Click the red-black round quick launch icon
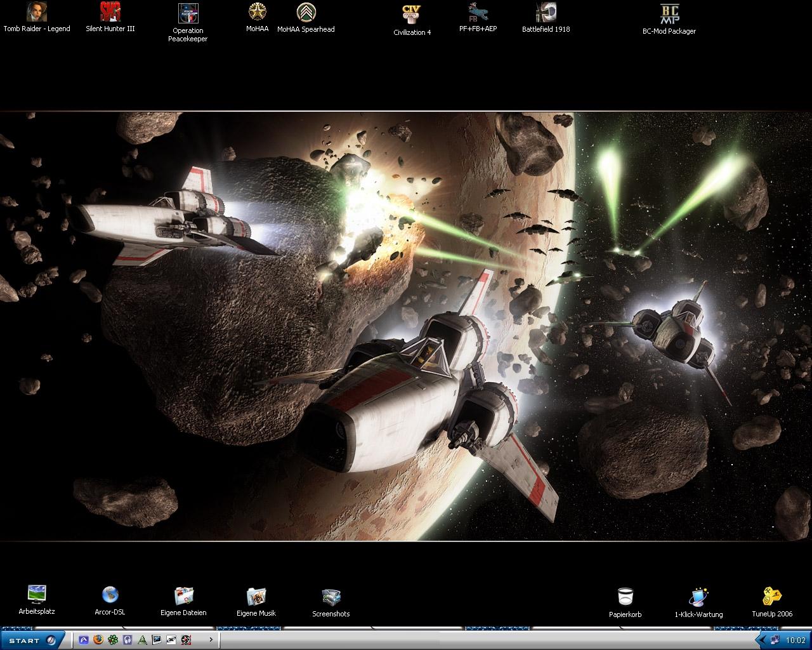The width and height of the screenshot is (812, 650). click(x=186, y=640)
